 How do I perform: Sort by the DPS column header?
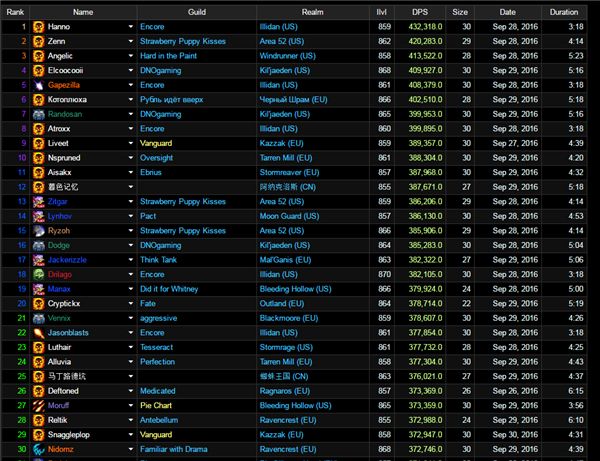coord(420,12)
